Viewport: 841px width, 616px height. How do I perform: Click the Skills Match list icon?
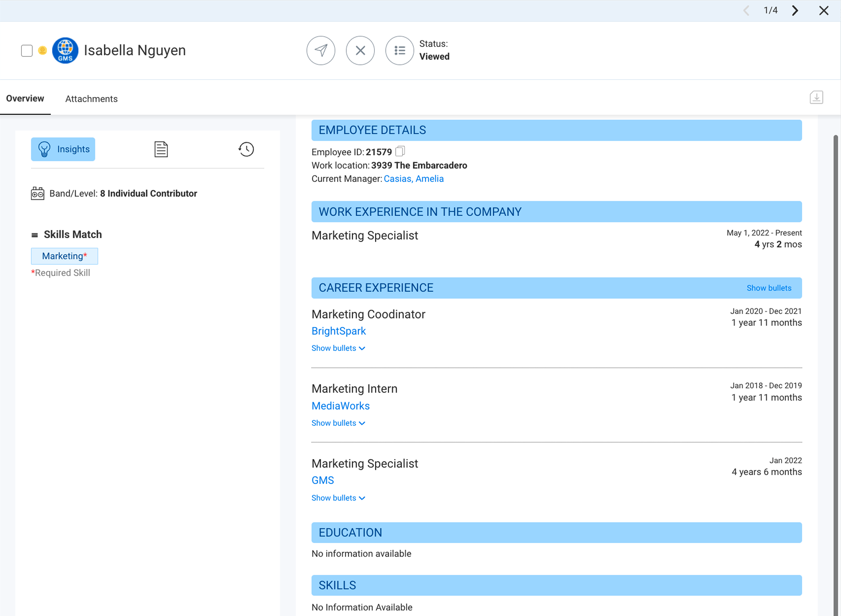pos(35,235)
